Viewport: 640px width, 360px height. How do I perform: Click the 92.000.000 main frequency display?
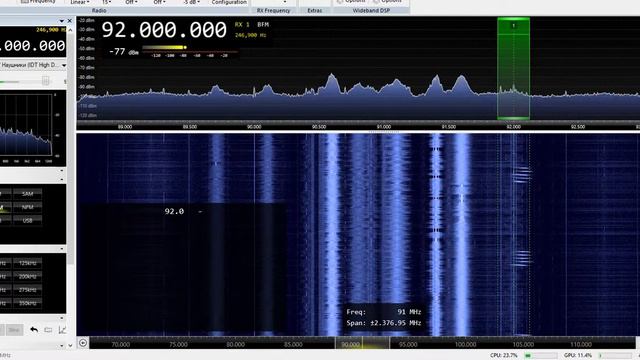[164, 30]
